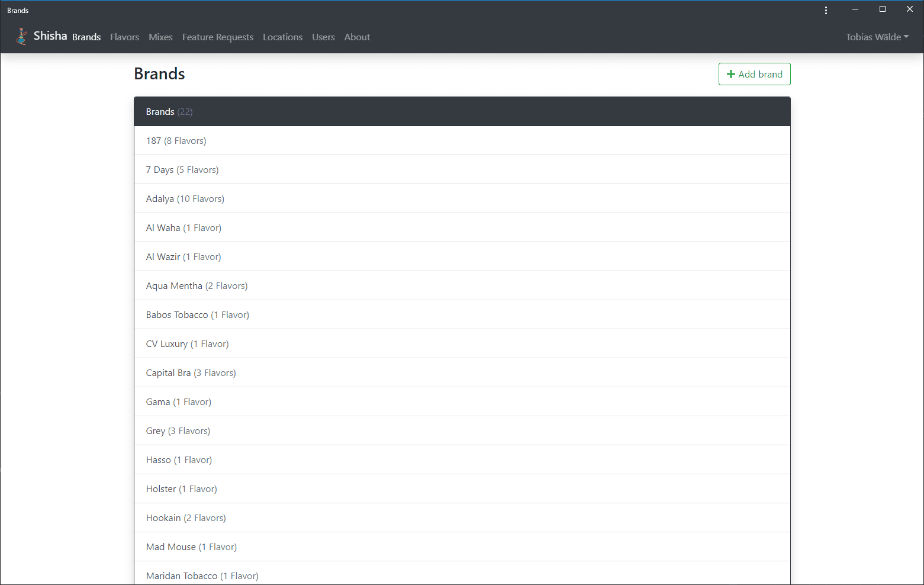Image resolution: width=924 pixels, height=585 pixels.
Task: Choose the Aqua Mentha brand
Action: tap(462, 286)
